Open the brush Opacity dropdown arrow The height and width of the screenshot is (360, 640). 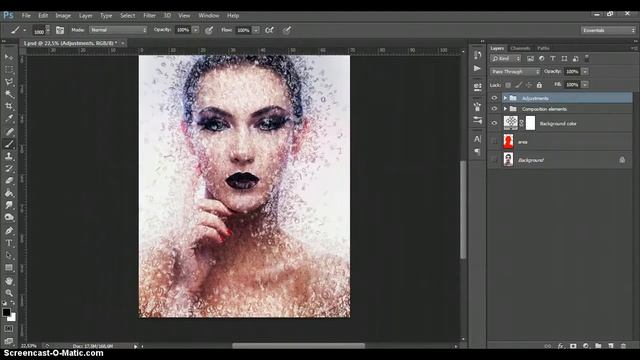click(x=196, y=30)
